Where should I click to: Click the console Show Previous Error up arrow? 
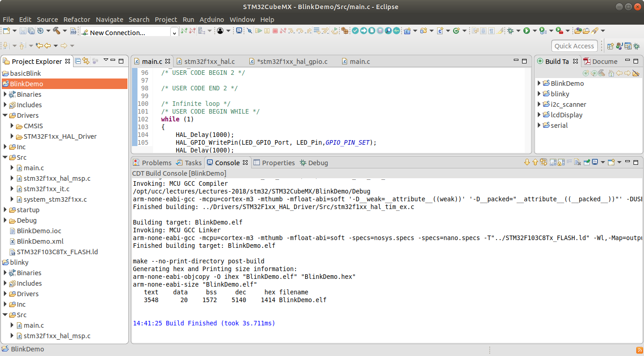[x=535, y=162]
